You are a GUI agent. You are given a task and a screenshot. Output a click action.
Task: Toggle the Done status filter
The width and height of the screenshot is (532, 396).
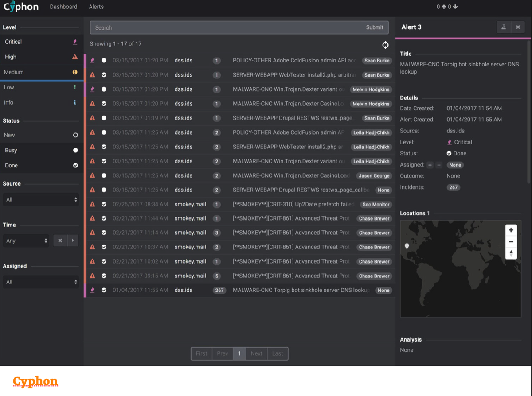[41, 165]
